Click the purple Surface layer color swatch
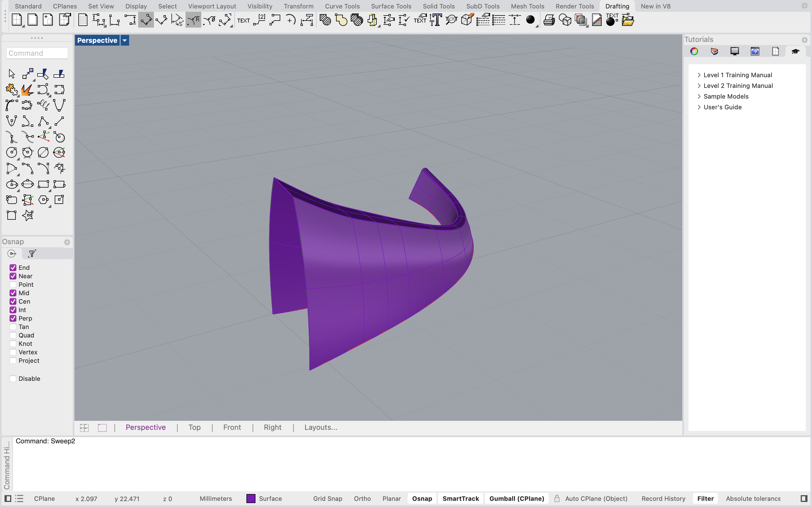Viewport: 812px width, 507px height. pyautogui.click(x=251, y=498)
